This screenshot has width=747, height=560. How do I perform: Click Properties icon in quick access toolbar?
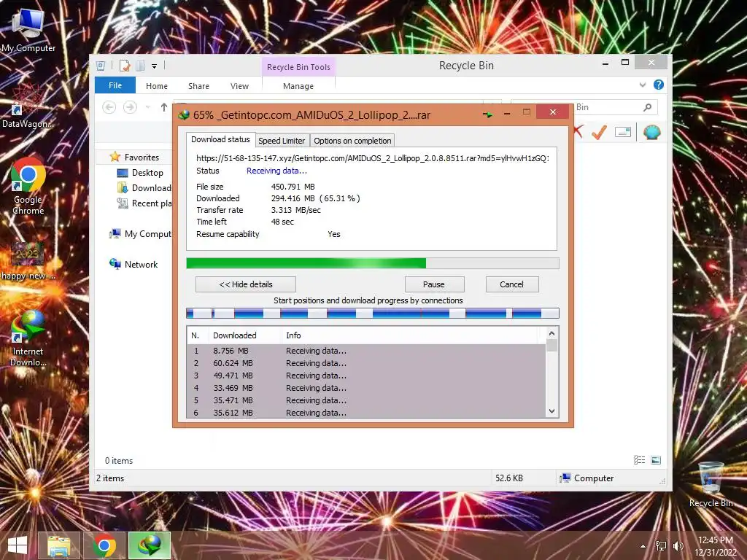click(124, 66)
